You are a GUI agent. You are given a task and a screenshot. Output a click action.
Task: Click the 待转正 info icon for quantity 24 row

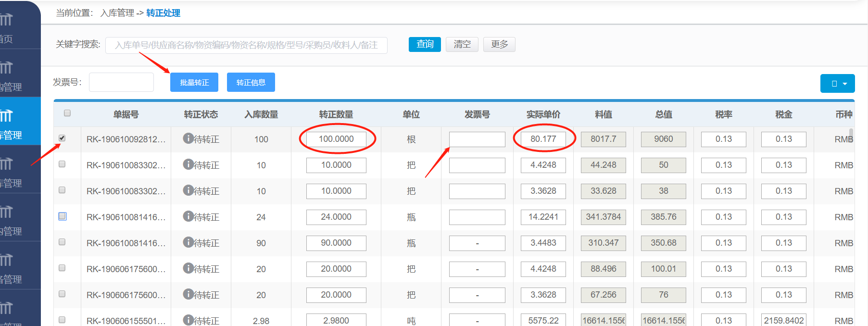coord(188,216)
